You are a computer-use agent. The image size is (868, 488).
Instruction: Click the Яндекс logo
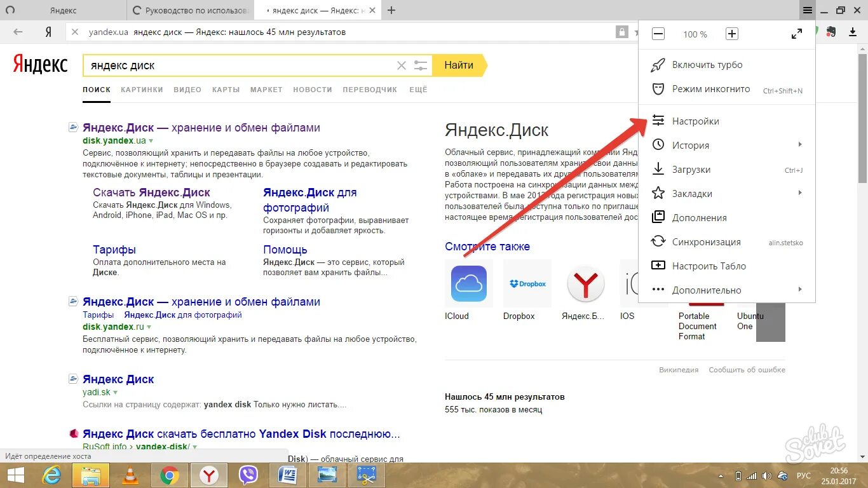coord(40,64)
